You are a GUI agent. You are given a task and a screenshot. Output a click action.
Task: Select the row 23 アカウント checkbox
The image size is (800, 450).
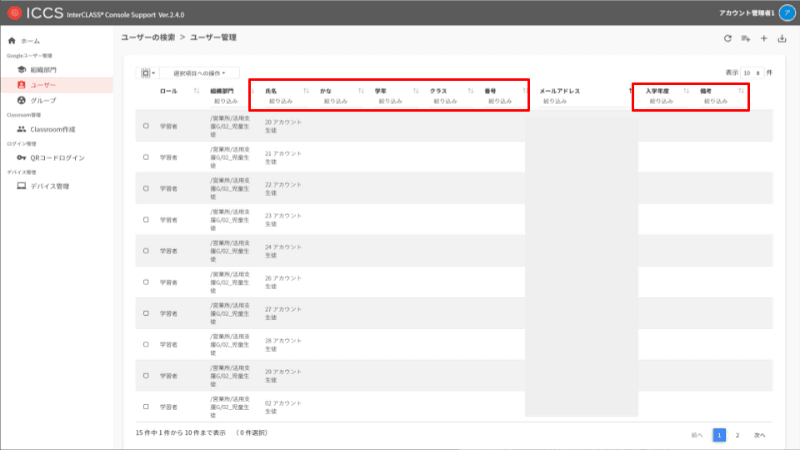pyautogui.click(x=146, y=219)
